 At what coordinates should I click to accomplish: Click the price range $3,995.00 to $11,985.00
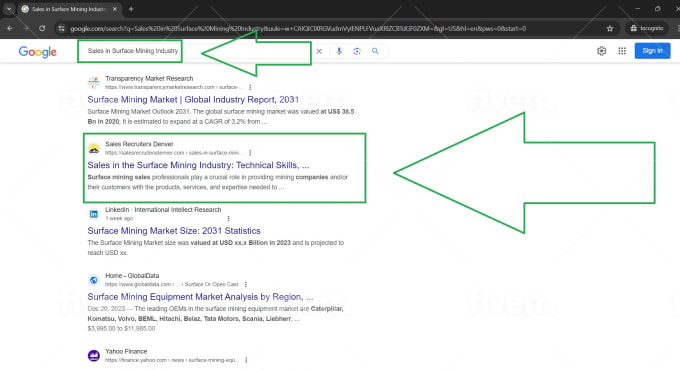pyautogui.click(x=121, y=329)
